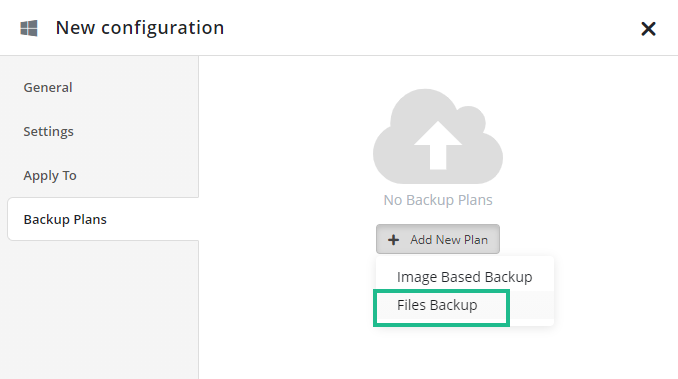Click the No Backup Plans placeholder text
This screenshot has width=678, height=379.
click(438, 200)
